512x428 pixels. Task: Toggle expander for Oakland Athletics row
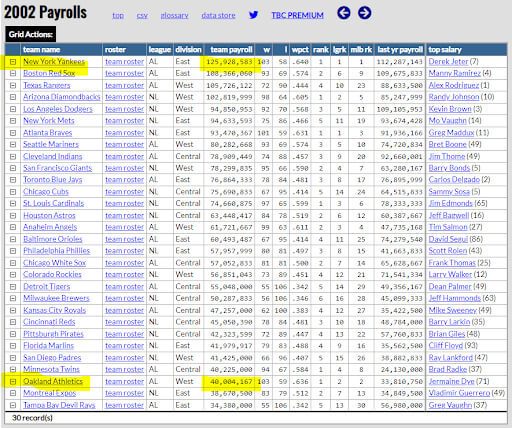13,381
